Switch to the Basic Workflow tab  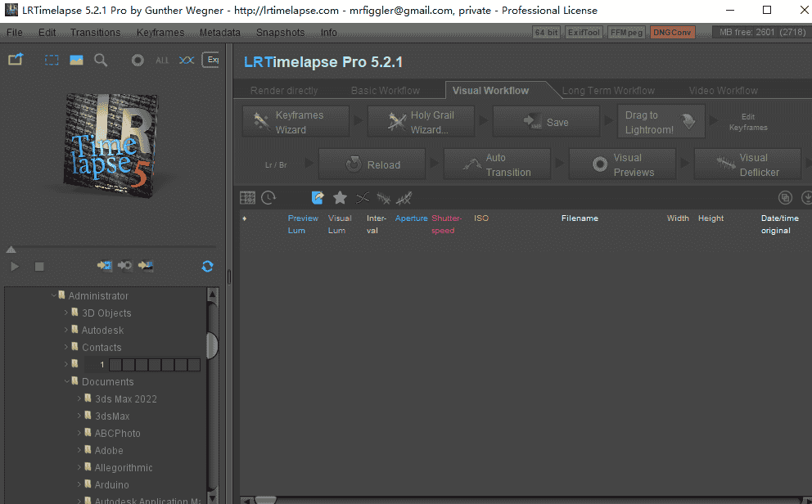(385, 90)
